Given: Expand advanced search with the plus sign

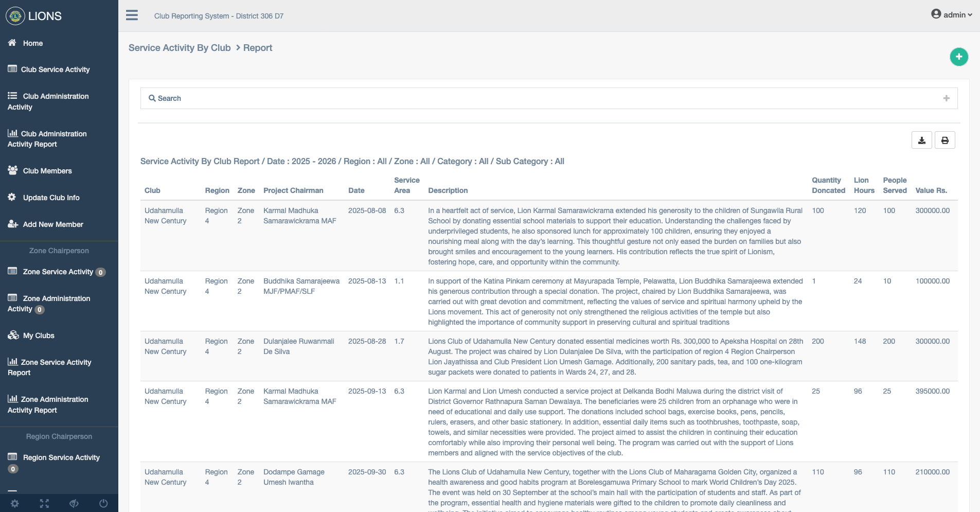Looking at the screenshot, I should (946, 98).
